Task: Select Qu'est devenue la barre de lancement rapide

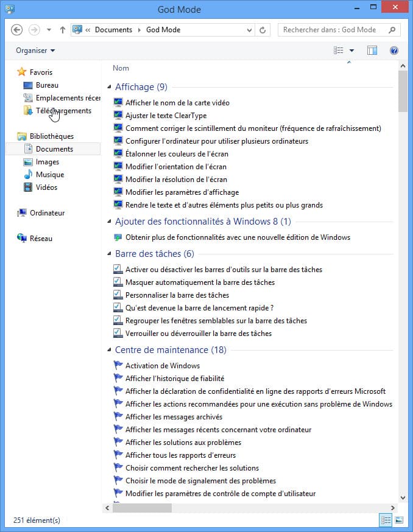Action: point(199,308)
